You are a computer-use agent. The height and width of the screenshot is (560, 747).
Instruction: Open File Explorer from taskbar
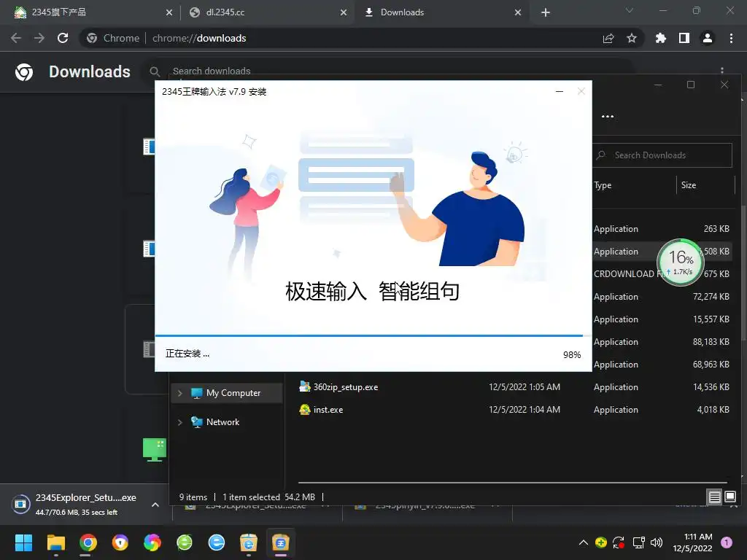point(56,542)
